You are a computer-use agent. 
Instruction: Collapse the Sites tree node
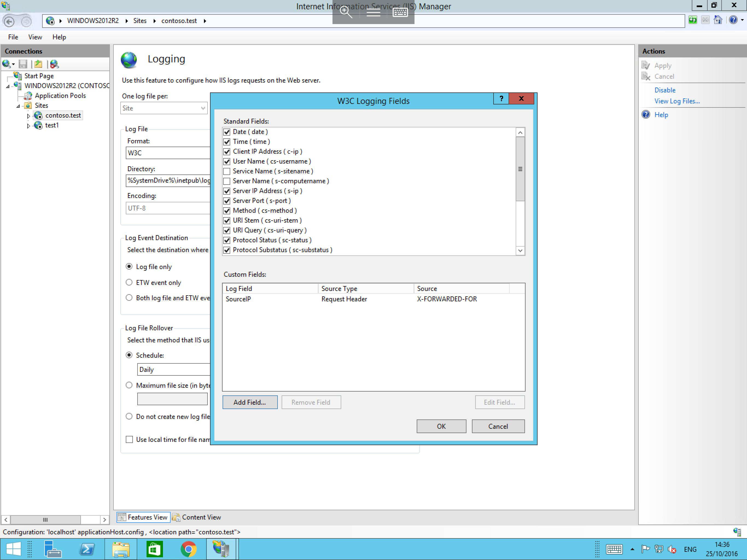pyautogui.click(x=18, y=106)
